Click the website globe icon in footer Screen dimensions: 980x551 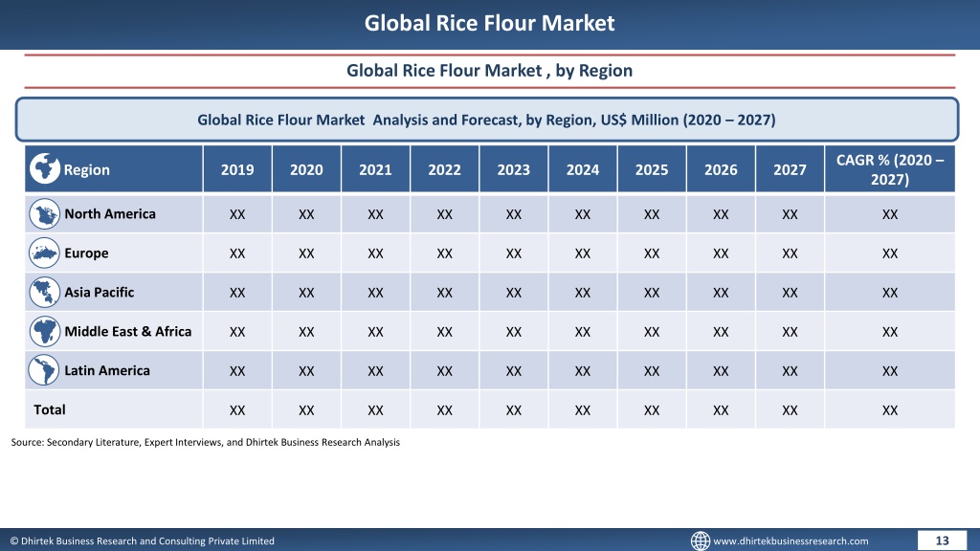pos(700,540)
